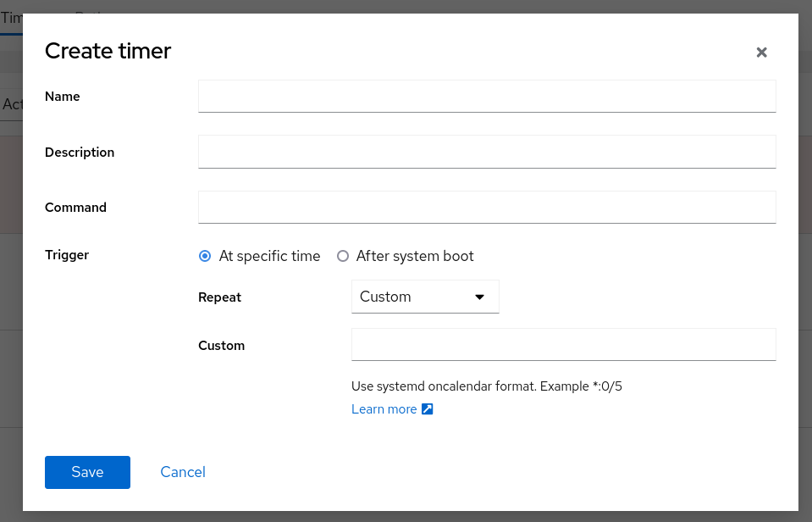
Task: Select the 'After system boot' trigger option
Action: coord(343,256)
